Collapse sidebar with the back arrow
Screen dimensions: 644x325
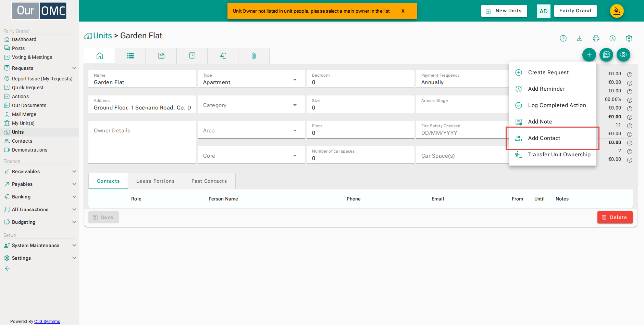click(8, 268)
